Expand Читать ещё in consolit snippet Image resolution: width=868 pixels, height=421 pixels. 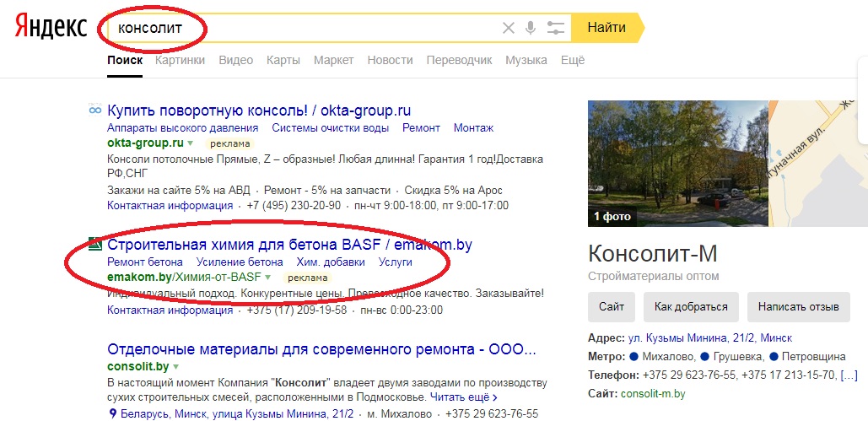463,397
